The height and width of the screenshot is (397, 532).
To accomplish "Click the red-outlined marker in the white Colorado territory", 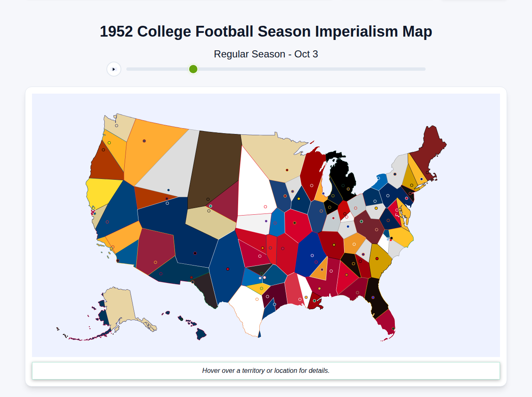I will 265,206.
